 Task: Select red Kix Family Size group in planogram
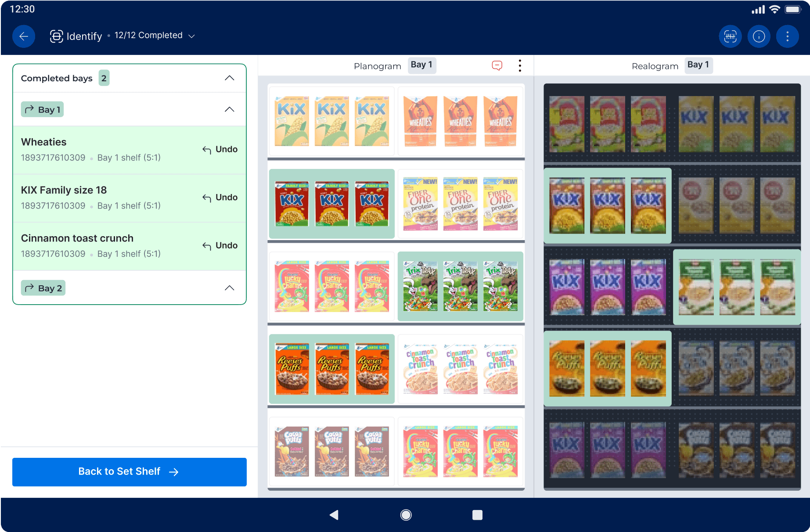(x=332, y=204)
